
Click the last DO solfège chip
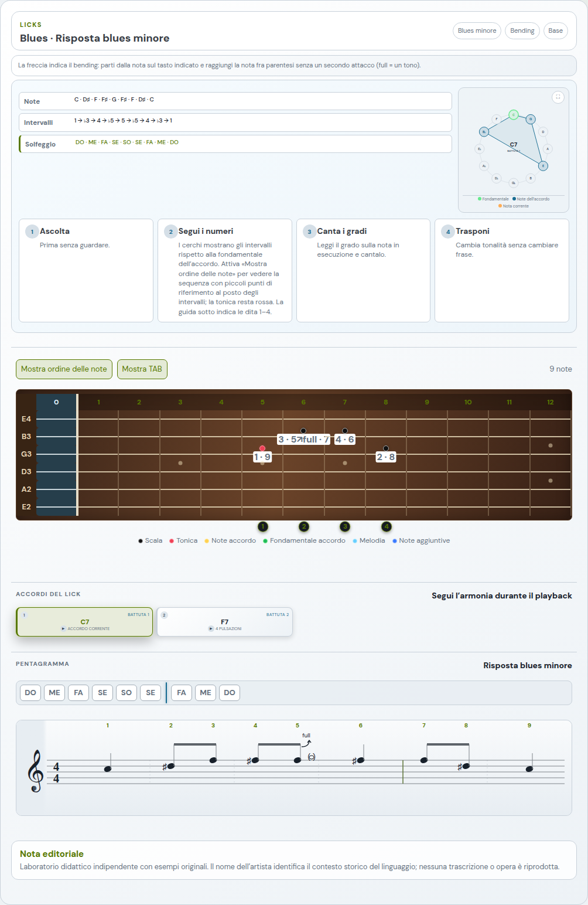[230, 693]
